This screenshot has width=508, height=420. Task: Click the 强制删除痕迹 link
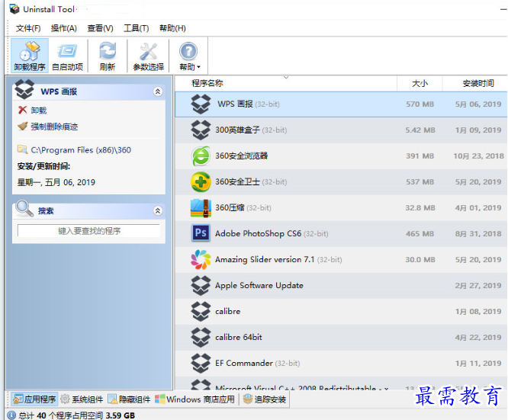click(x=54, y=127)
